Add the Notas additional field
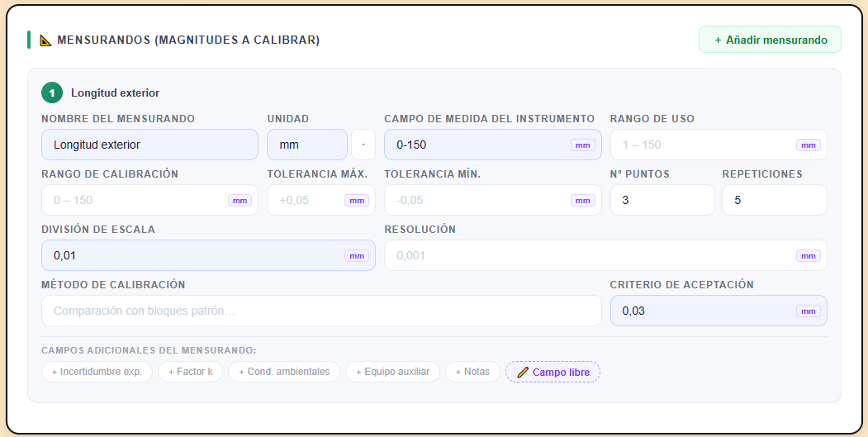Viewport: 868px width, 437px height. [x=472, y=372]
